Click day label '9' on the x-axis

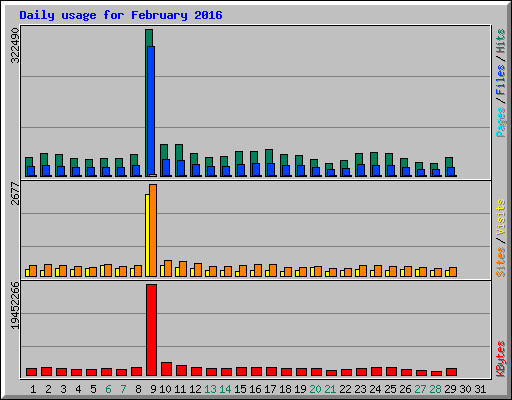(x=153, y=389)
